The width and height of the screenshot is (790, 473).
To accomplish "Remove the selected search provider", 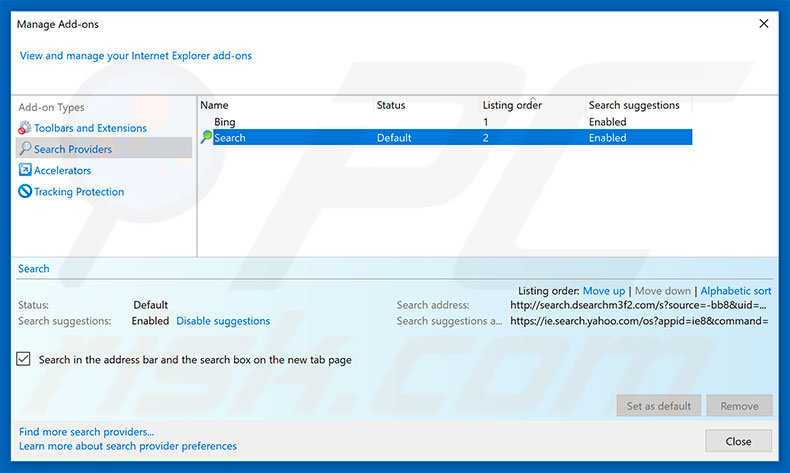I will pyautogui.click(x=739, y=406).
